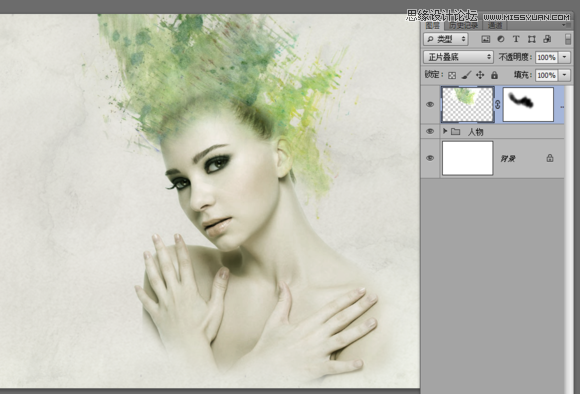The height and width of the screenshot is (394, 580).
Task: Open the 类型 filter type dropdown
Action: point(446,39)
